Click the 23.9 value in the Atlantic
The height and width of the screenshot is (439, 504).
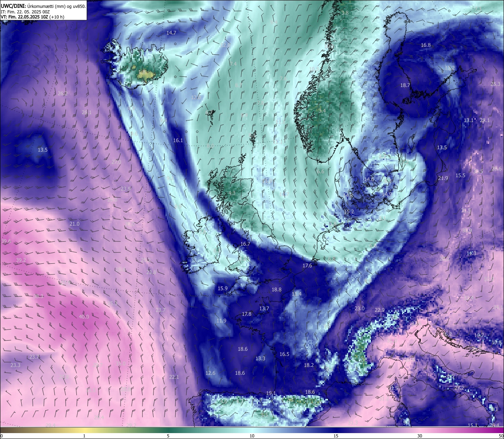(125, 189)
